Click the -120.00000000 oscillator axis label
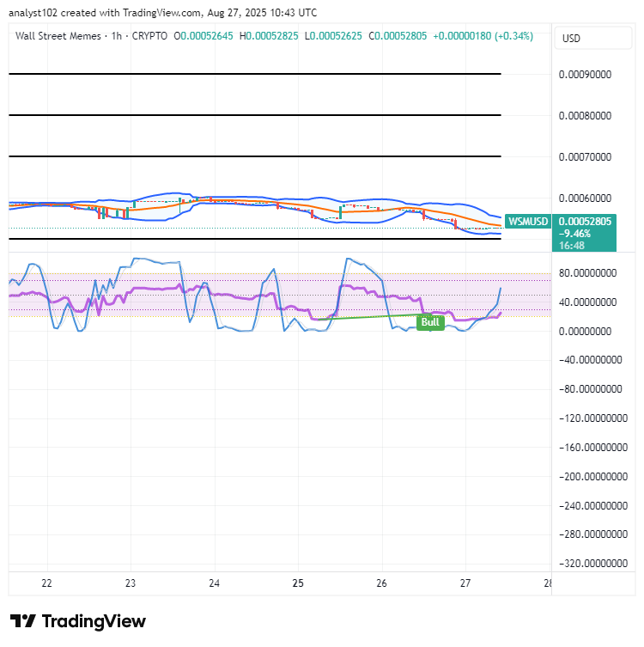Viewport: 644px width, 647px height. click(593, 418)
